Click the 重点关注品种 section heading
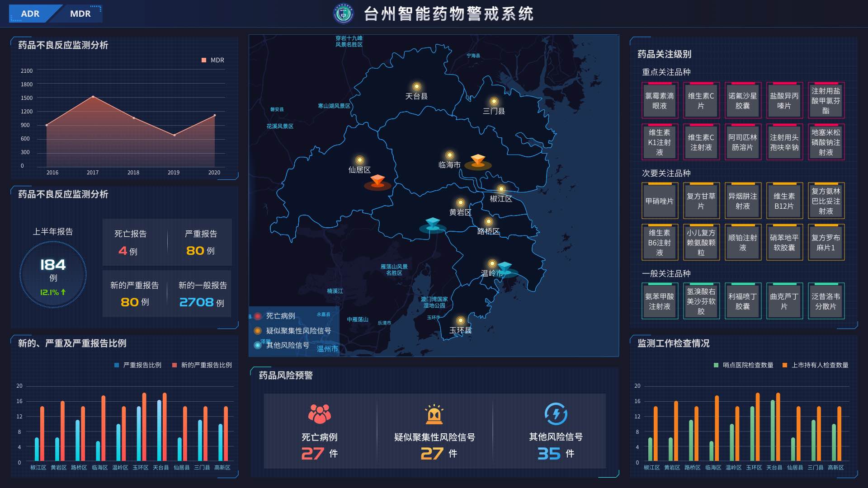This screenshot has width=868, height=488. (666, 72)
